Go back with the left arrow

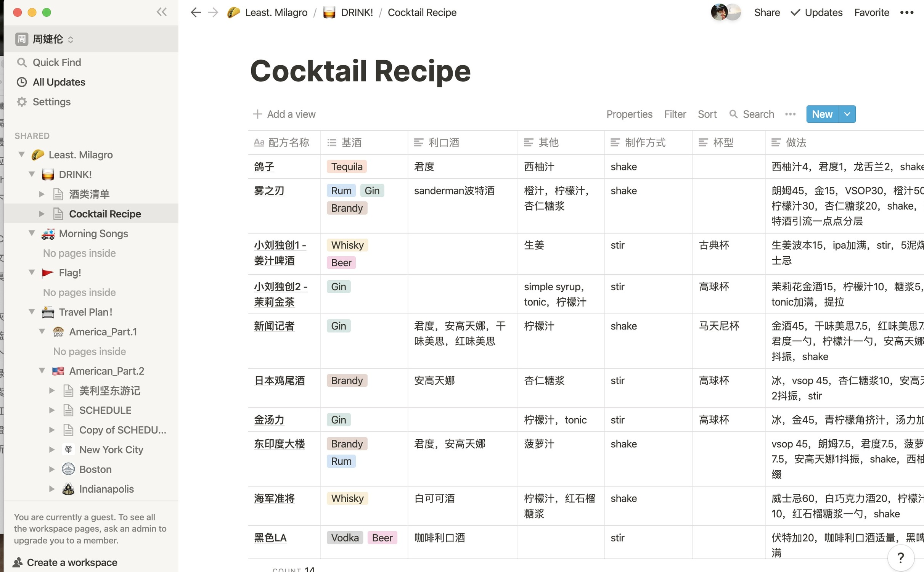[196, 13]
